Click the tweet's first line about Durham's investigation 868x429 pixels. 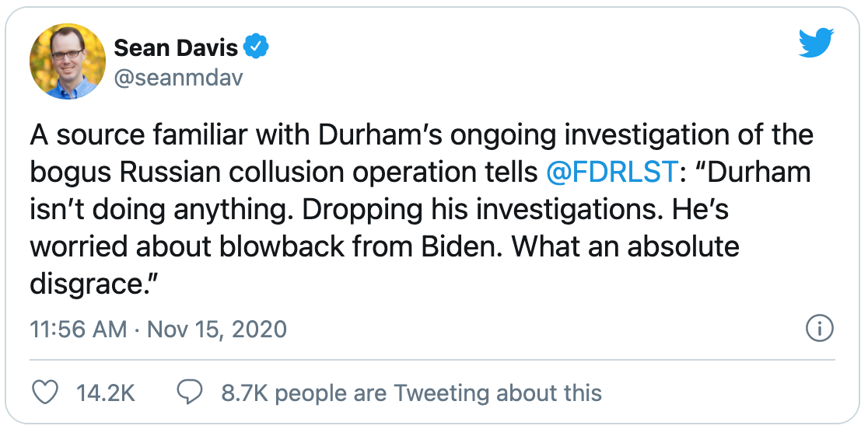click(422, 135)
